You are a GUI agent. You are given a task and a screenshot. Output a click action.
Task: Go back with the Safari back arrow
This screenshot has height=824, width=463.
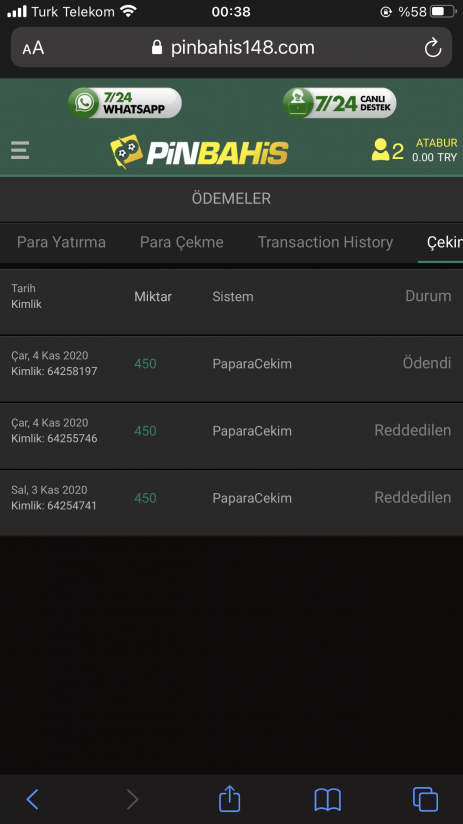[x=33, y=800]
